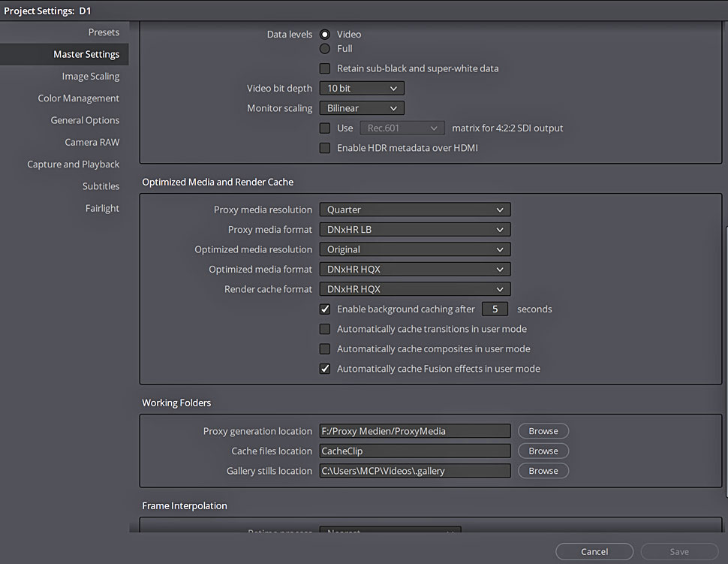Expand the Proxy media format dropdown
728x564 pixels.
point(414,230)
